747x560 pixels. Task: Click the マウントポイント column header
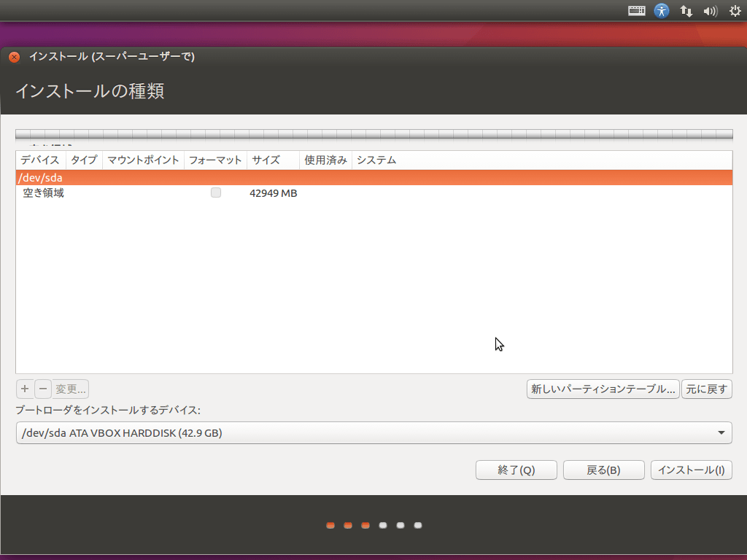tap(143, 160)
